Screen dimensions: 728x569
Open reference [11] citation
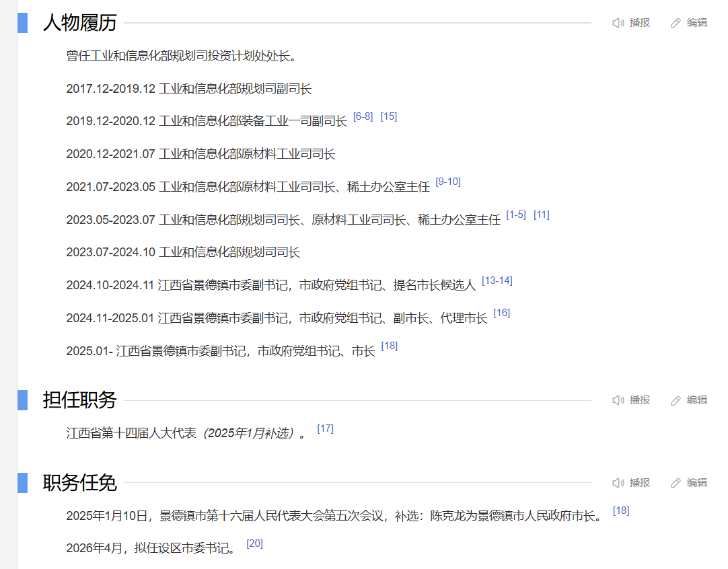542,215
